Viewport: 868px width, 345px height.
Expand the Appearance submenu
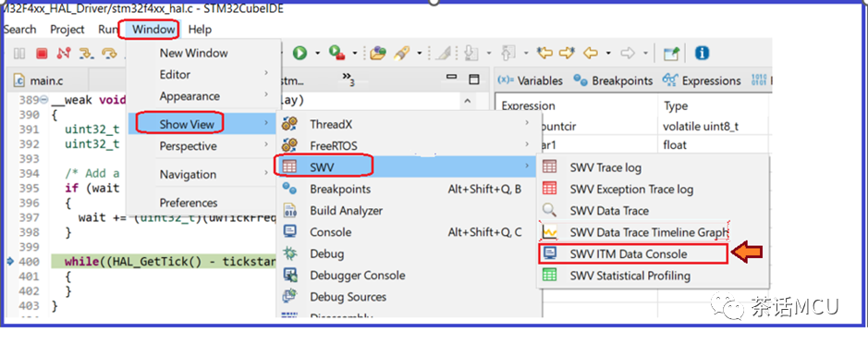[203, 96]
